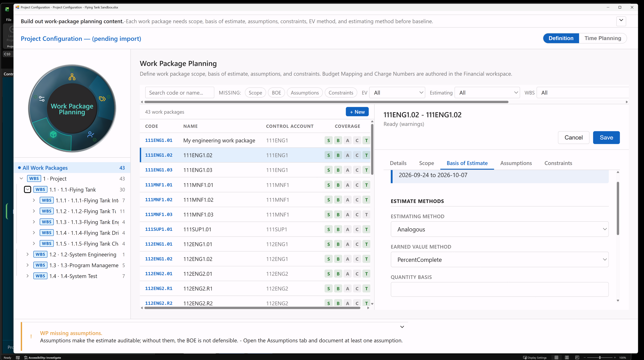Expand the 1.1.2-Flying Tank tree node

(34, 211)
